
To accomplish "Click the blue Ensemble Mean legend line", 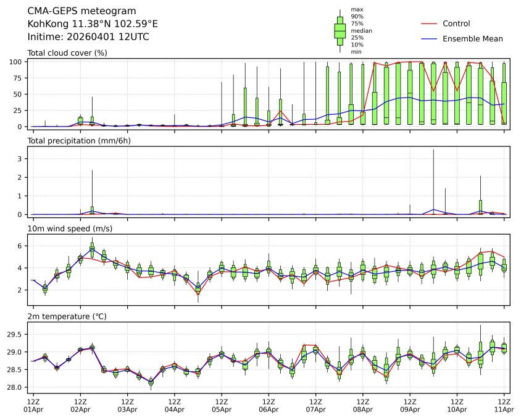I will (429, 38).
